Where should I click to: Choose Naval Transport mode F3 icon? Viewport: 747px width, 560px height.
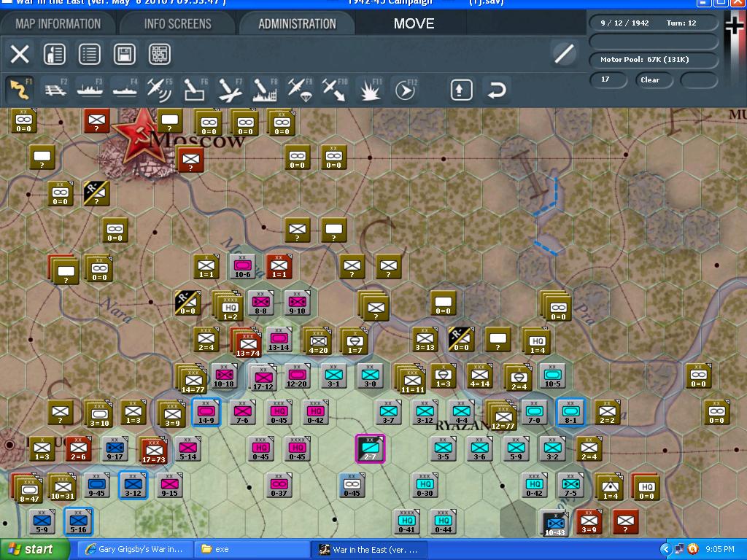[90, 89]
